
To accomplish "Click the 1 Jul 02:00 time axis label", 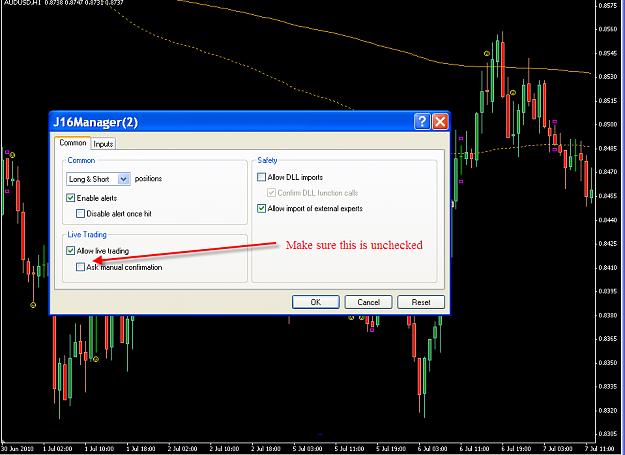I will point(57,449).
